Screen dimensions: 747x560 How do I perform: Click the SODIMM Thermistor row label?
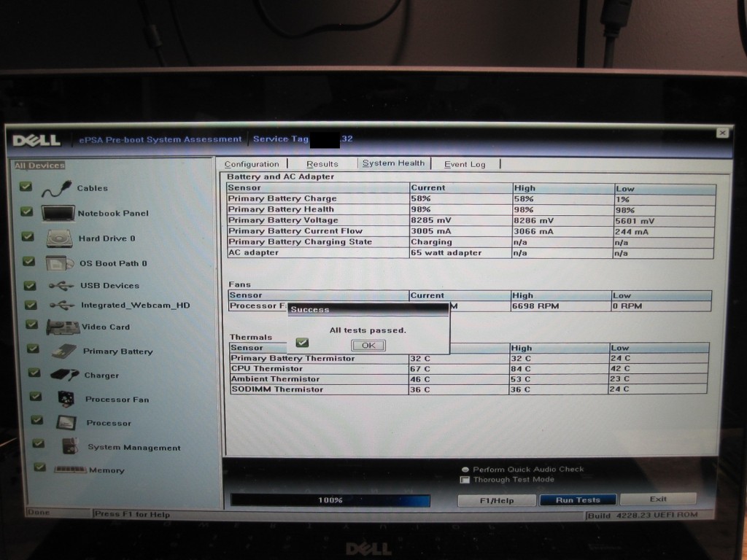coord(277,389)
